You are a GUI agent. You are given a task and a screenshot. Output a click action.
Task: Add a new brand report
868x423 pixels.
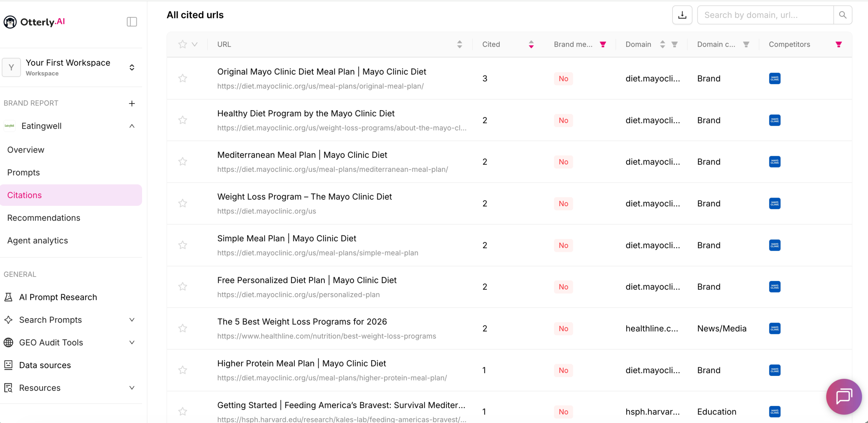pos(132,103)
